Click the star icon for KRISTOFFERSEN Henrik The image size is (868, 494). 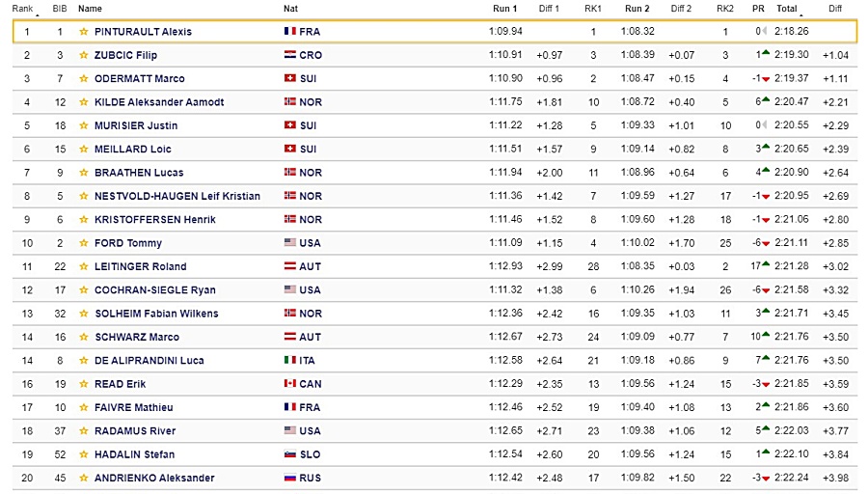tap(84, 219)
